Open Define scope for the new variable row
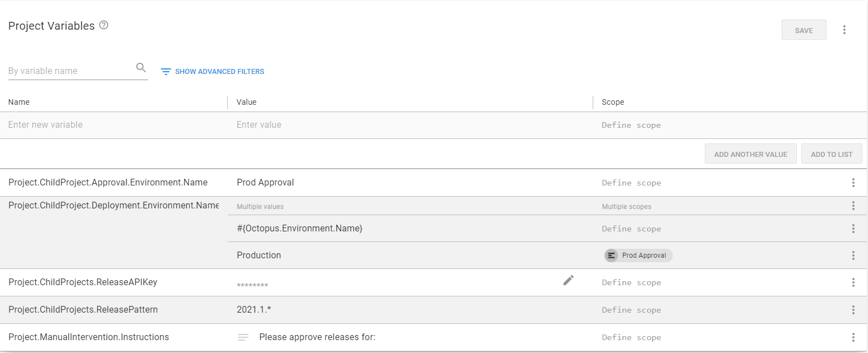868x353 pixels. (631, 124)
